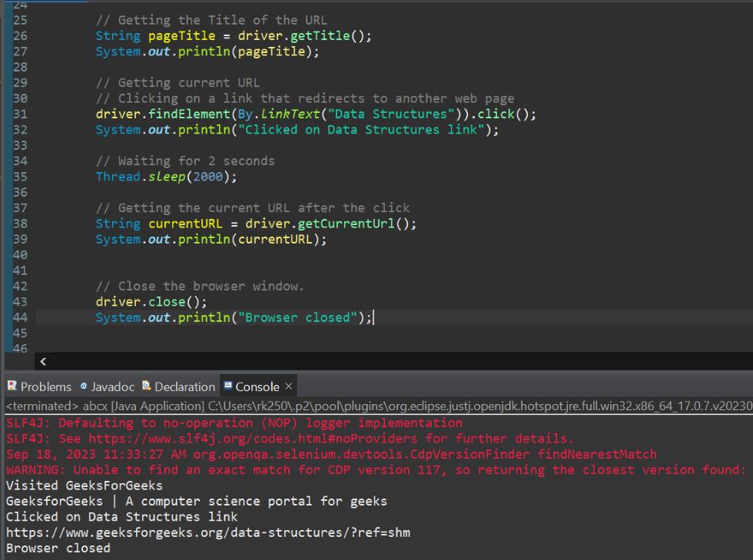The height and width of the screenshot is (560, 753).
Task: Click console output "Visited GeeksForGeeks"
Action: [x=84, y=485]
